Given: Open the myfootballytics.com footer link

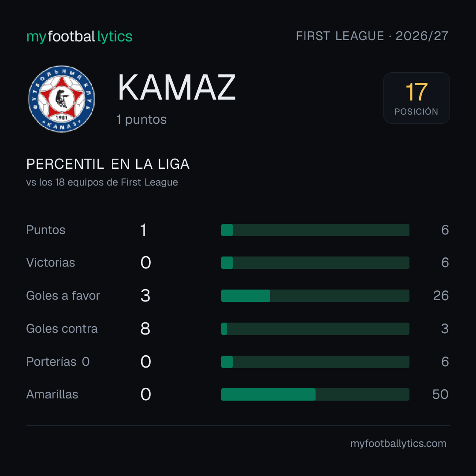Looking at the screenshot, I should coord(398,443).
